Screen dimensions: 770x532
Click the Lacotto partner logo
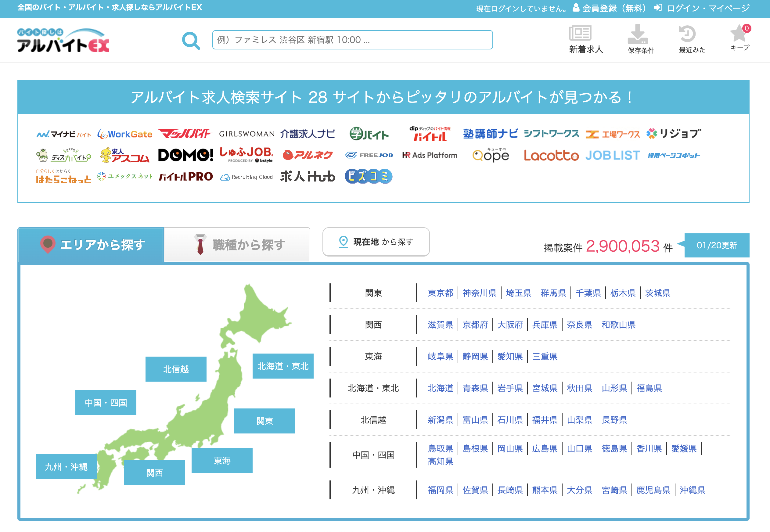point(551,155)
